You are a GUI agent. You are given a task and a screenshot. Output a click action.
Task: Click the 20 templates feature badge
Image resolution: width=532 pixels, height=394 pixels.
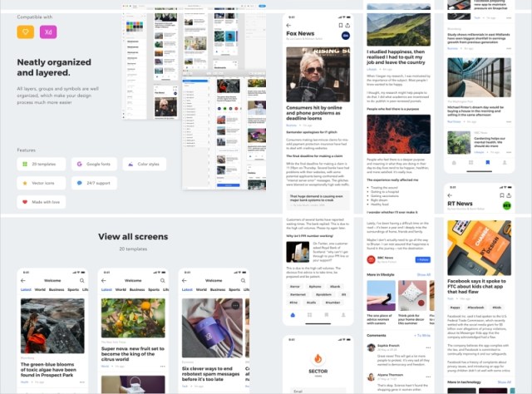[x=41, y=164]
